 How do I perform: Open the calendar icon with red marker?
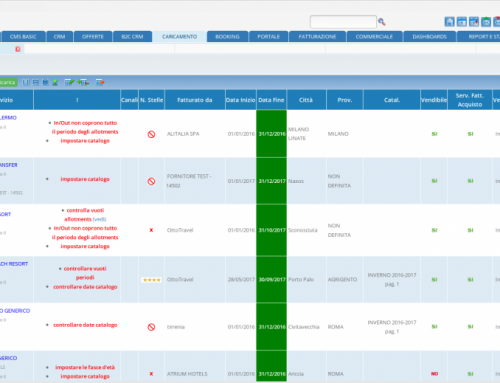474,22
